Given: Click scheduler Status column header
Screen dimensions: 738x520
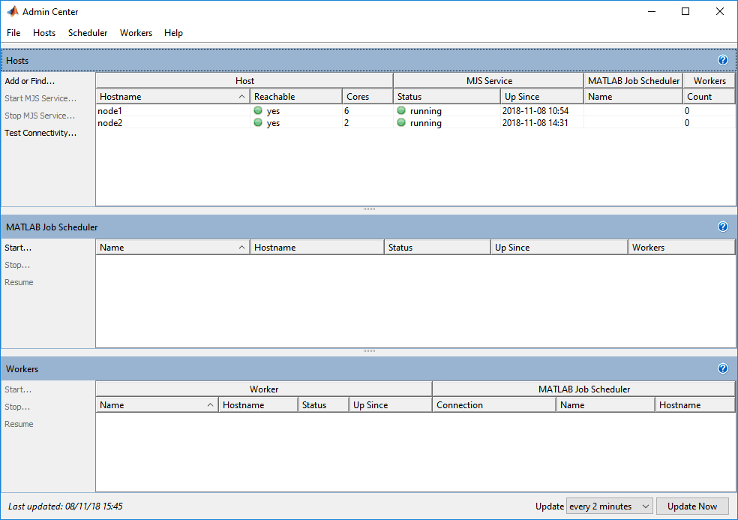Looking at the screenshot, I should (x=437, y=248).
